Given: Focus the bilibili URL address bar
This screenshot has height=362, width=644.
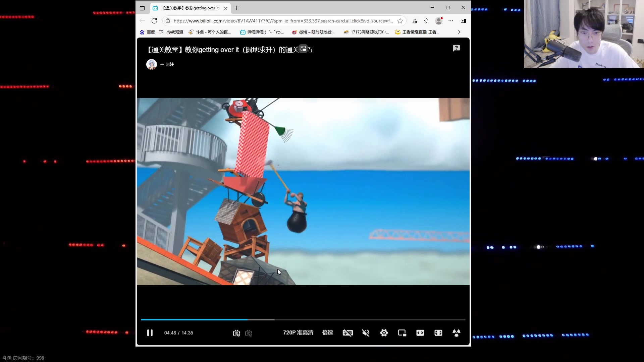Looking at the screenshot, I should pyautogui.click(x=283, y=21).
